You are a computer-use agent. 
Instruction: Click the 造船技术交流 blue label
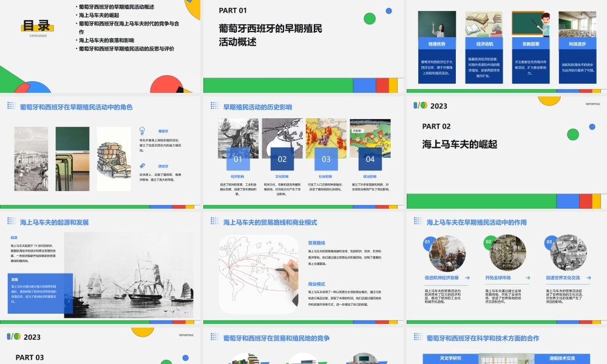562,359
